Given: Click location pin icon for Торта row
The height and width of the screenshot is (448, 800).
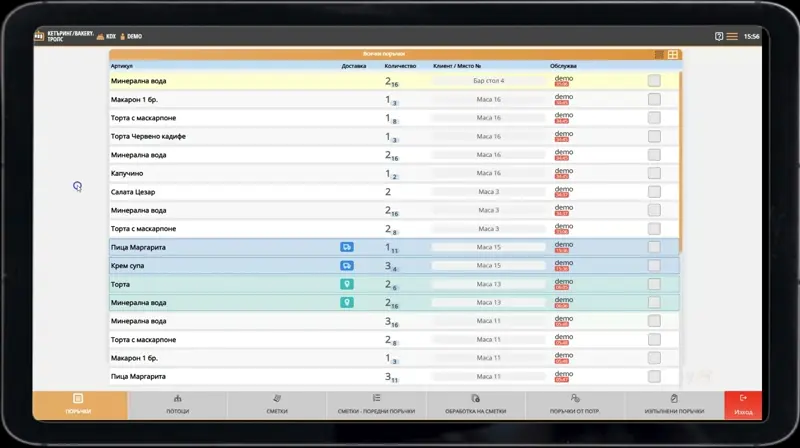Looking at the screenshot, I should tap(347, 284).
